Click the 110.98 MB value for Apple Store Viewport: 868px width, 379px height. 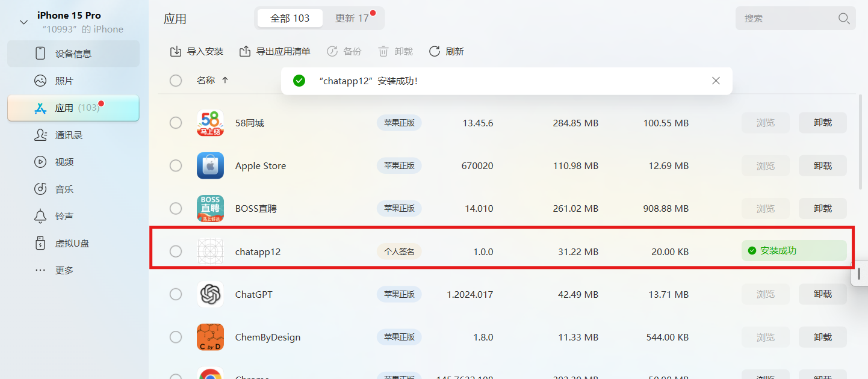tap(575, 166)
